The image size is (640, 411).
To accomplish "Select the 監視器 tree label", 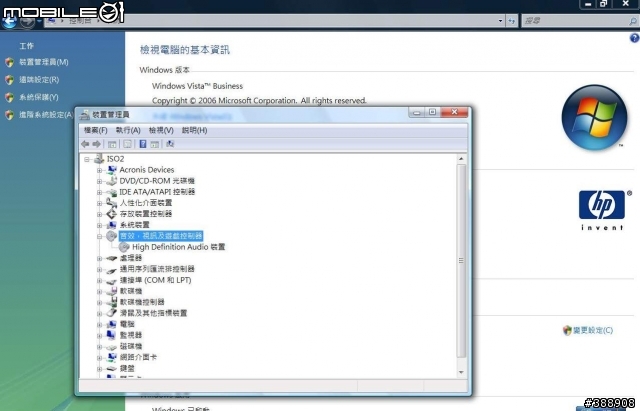I will pyautogui.click(x=131, y=335).
